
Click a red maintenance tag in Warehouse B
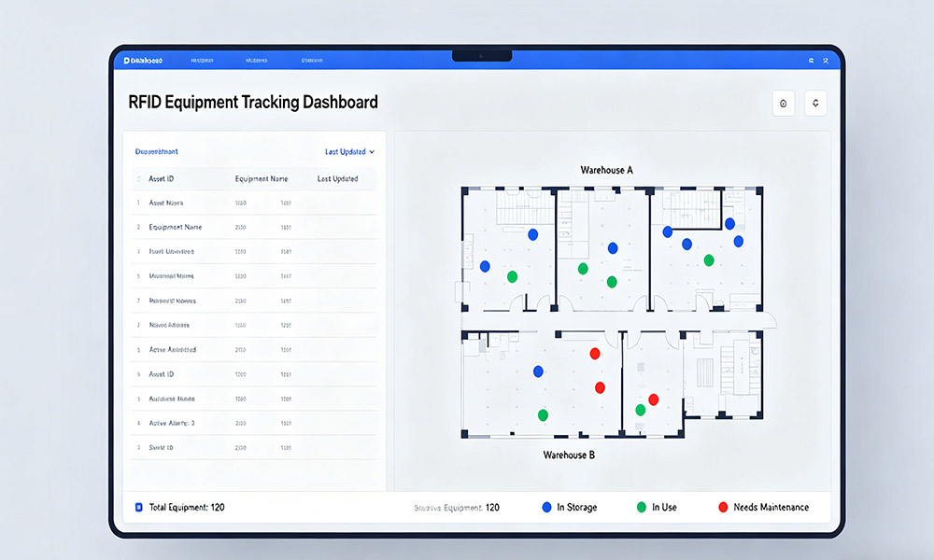pos(595,353)
